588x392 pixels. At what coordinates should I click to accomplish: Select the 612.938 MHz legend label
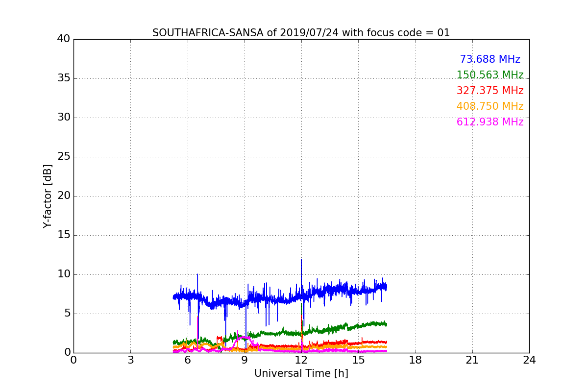tap(490, 122)
